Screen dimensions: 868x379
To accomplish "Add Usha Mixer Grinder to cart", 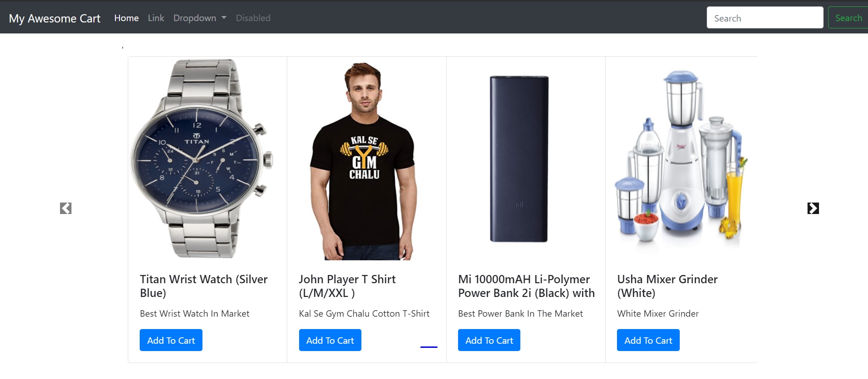I will pyautogui.click(x=648, y=340).
